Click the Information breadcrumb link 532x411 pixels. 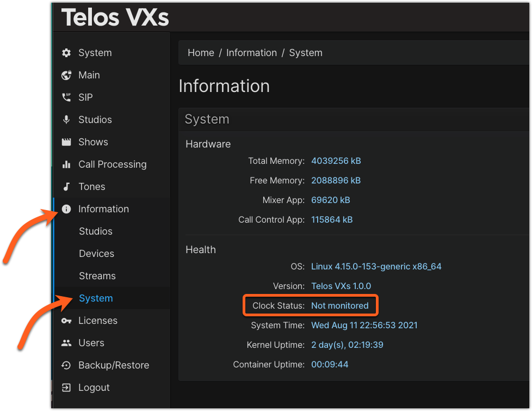click(x=251, y=53)
